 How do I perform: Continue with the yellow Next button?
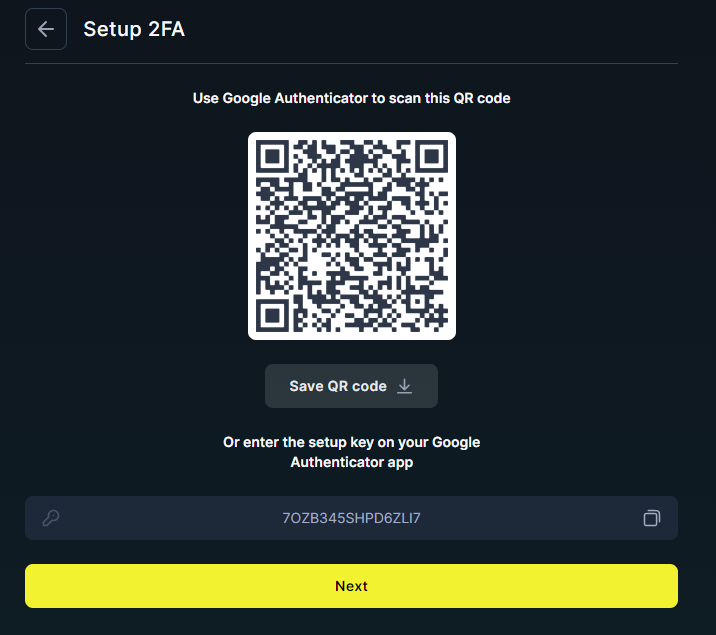351,586
